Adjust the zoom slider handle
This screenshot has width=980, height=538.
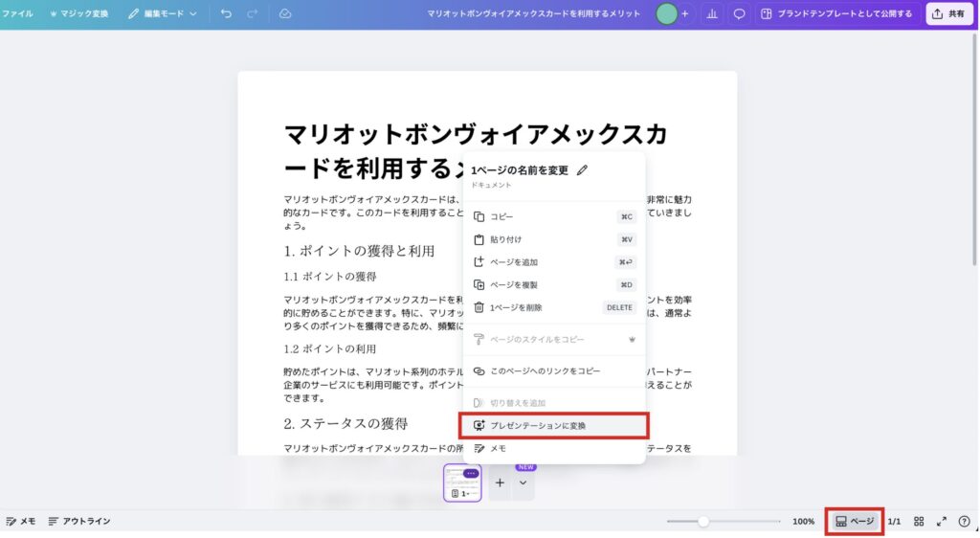(x=703, y=521)
